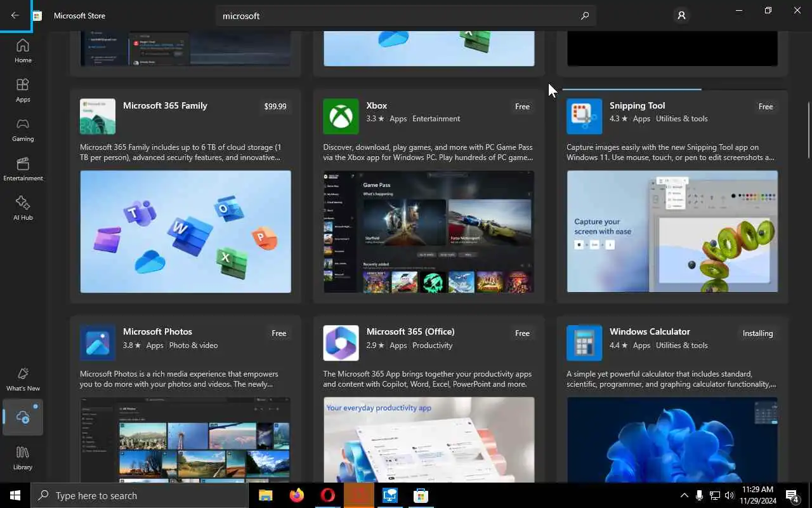The height and width of the screenshot is (508, 812).
Task: Click the Windows Calculator app icon
Action: tap(584, 343)
